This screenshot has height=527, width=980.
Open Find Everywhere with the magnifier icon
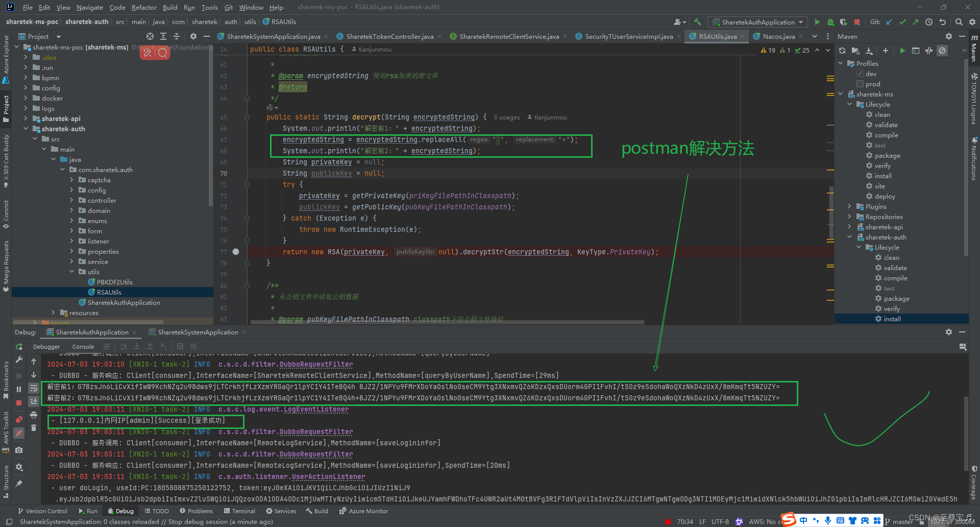click(x=959, y=22)
